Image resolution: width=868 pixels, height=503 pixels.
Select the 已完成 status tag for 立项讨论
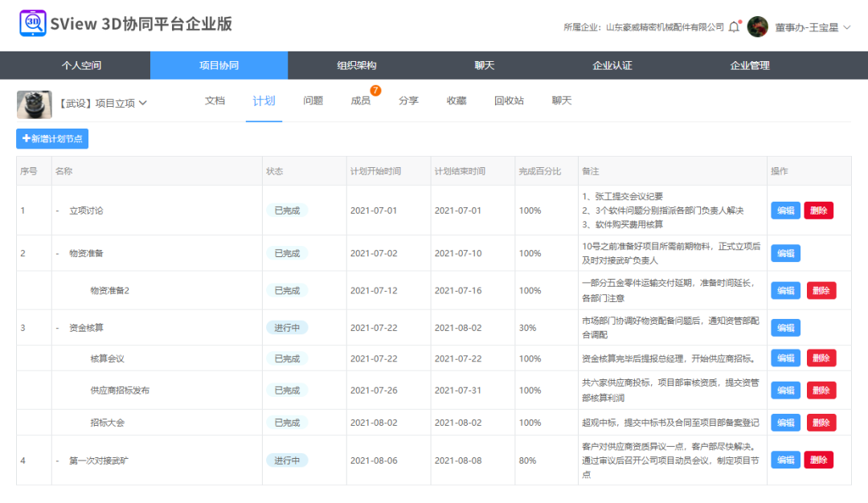coord(287,210)
